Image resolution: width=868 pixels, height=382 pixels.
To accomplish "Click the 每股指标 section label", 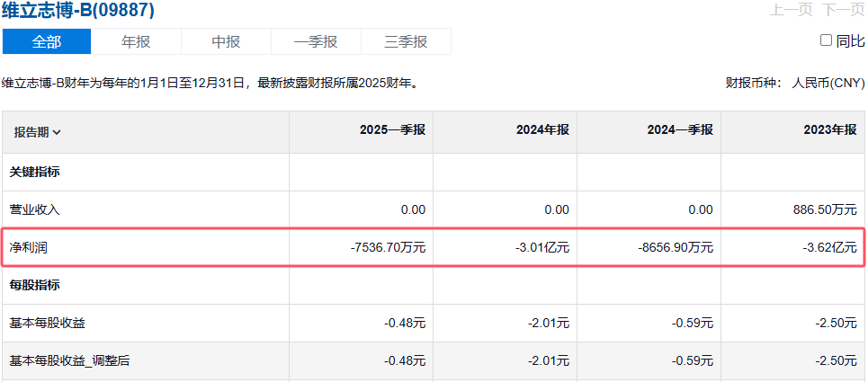I will click(35, 285).
